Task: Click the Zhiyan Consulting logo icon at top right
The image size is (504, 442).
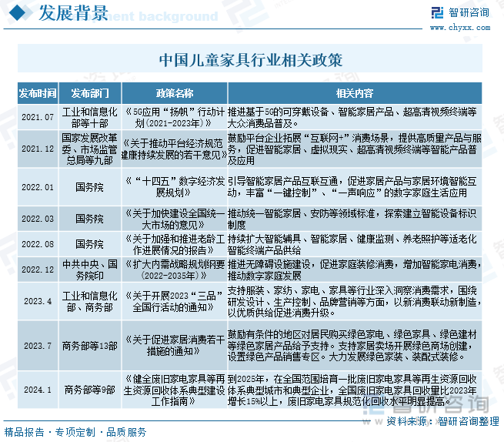Action: coord(437,12)
